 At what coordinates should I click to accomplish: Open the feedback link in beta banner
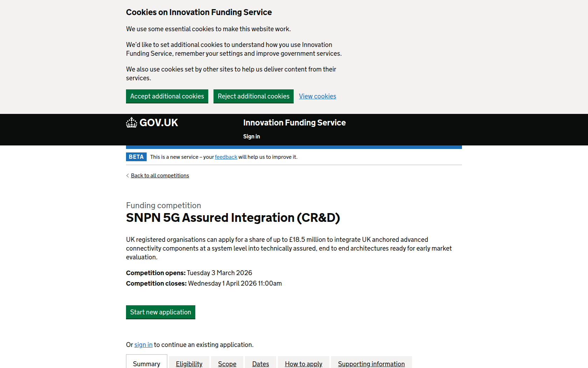(x=226, y=157)
